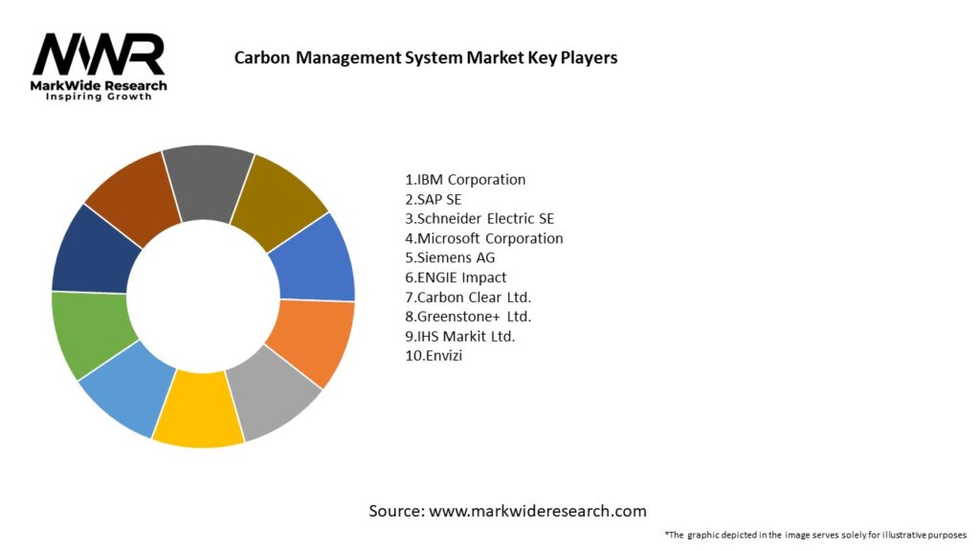Select the blue donut chart segment

coord(316,258)
